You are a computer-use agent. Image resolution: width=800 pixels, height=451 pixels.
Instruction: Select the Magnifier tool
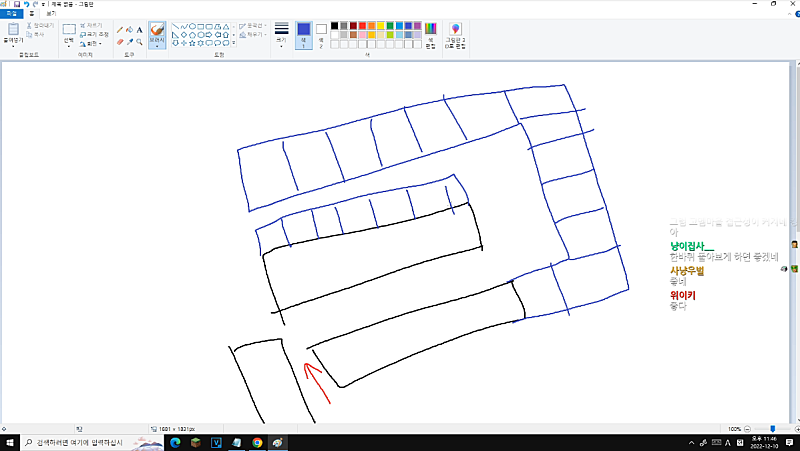[x=139, y=42]
